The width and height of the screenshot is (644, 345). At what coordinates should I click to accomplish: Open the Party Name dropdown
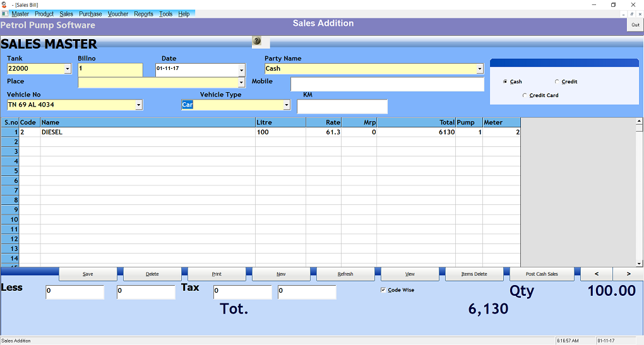click(480, 69)
